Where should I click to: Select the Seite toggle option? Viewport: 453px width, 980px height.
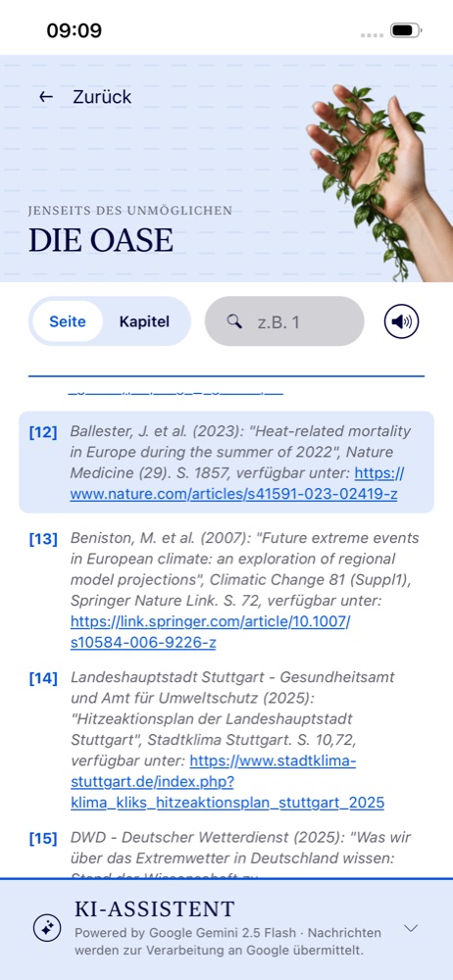click(x=68, y=321)
